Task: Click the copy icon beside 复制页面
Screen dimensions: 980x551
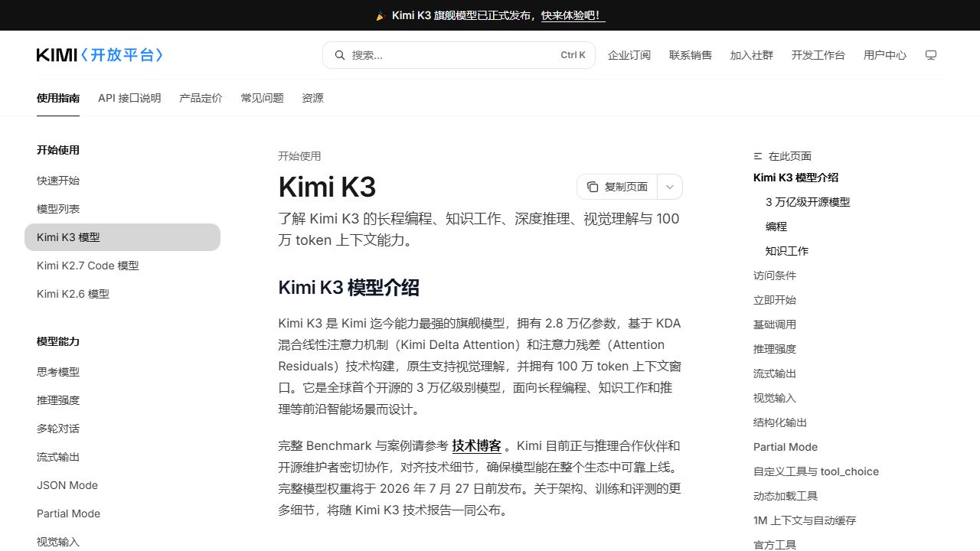Action: 593,187
